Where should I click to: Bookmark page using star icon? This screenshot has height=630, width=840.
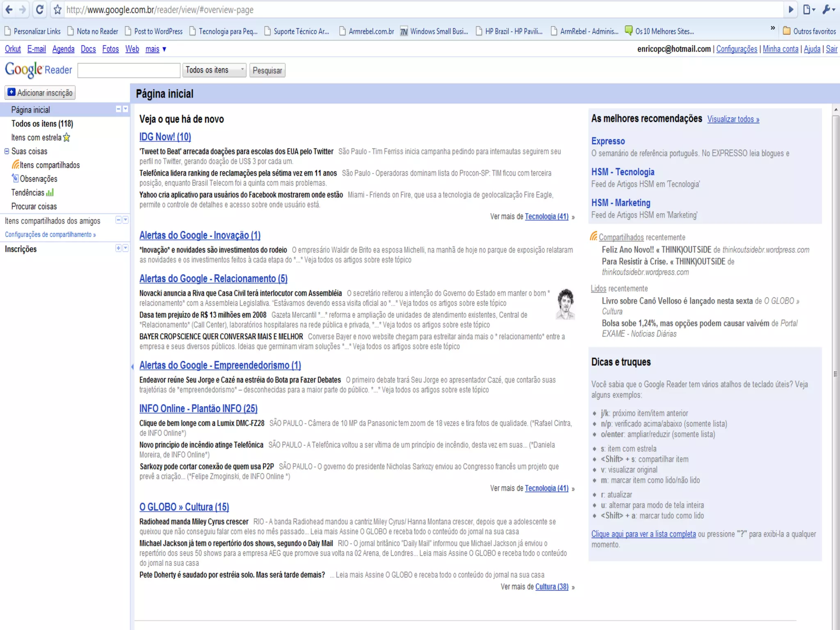[58, 9]
